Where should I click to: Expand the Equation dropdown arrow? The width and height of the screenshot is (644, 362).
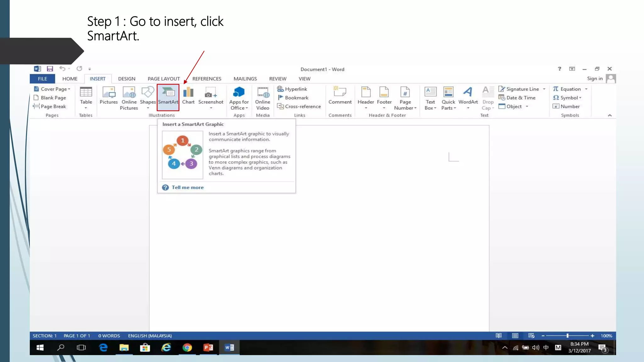pos(586,89)
